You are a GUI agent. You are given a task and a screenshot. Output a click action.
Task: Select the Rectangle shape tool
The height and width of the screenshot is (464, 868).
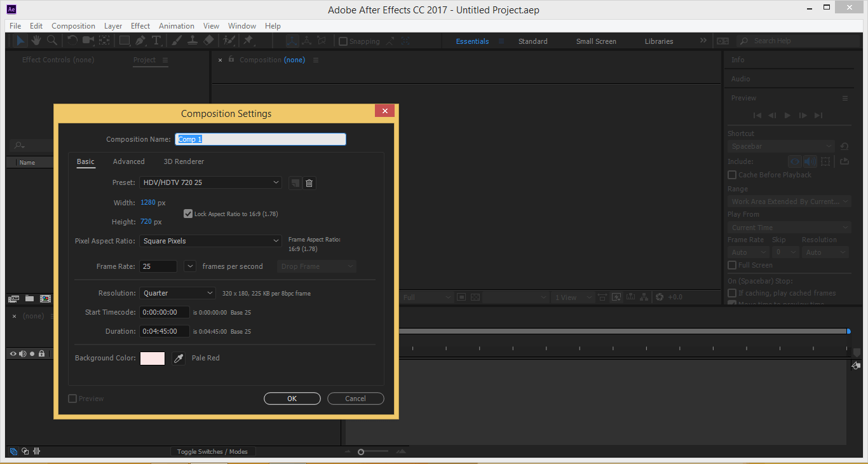pos(125,41)
